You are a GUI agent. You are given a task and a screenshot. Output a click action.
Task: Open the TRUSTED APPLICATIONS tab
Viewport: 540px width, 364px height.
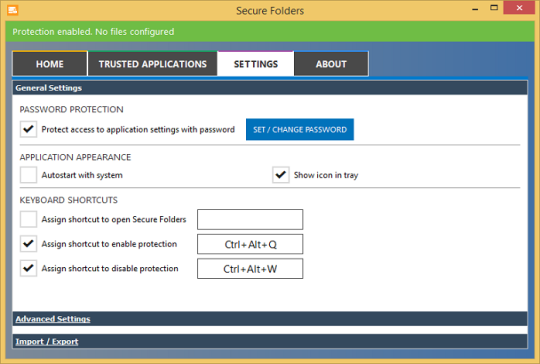(x=153, y=64)
